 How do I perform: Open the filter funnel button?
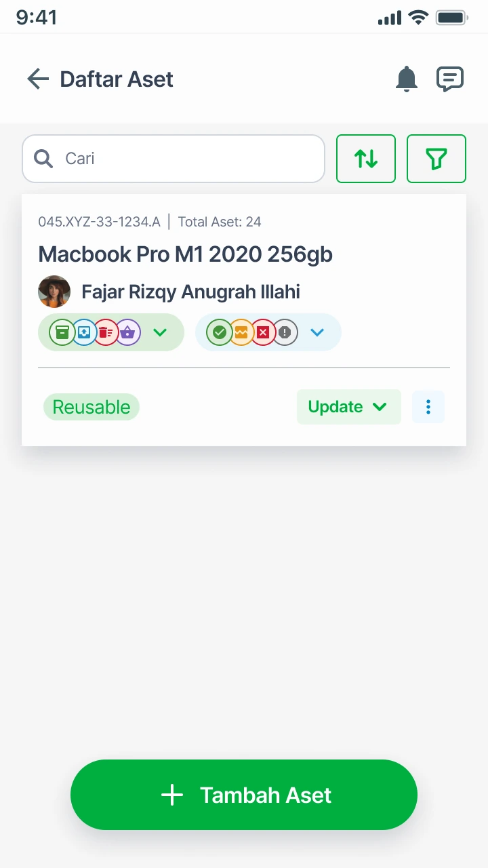[x=436, y=159]
